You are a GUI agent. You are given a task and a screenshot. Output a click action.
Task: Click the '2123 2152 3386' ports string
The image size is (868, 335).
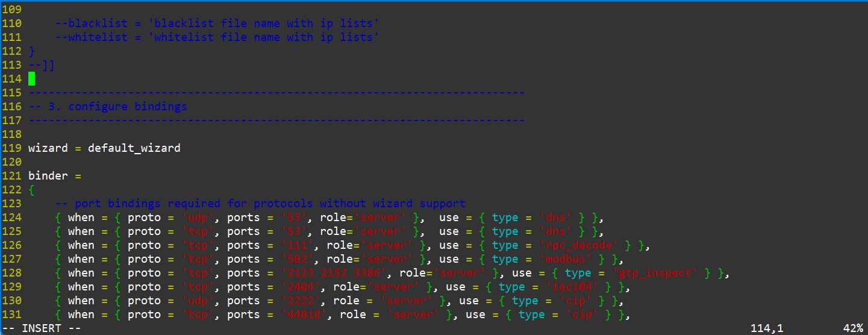(x=334, y=273)
